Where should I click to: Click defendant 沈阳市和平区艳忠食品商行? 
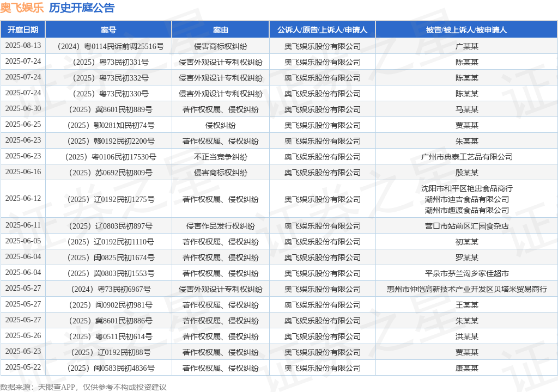(467, 188)
